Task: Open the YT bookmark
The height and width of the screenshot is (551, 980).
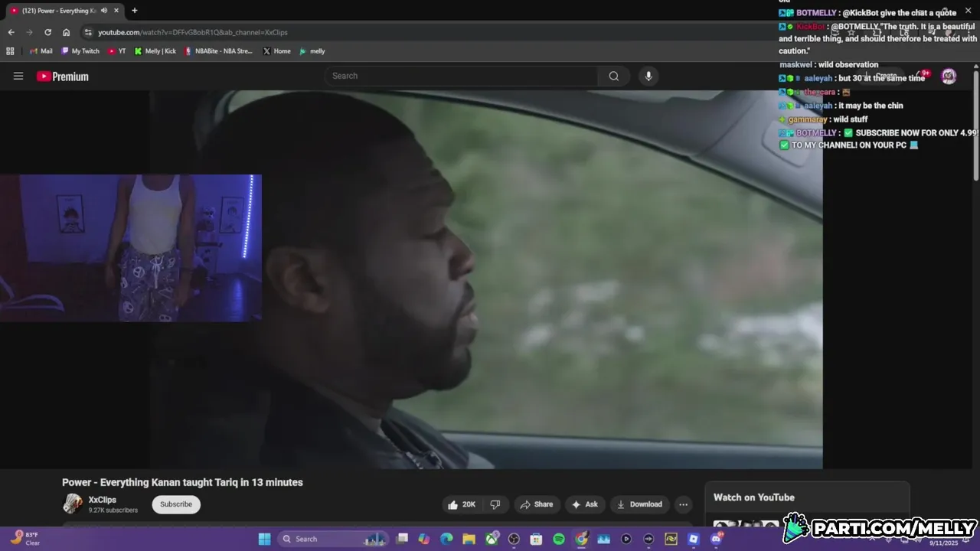Action: (116, 51)
